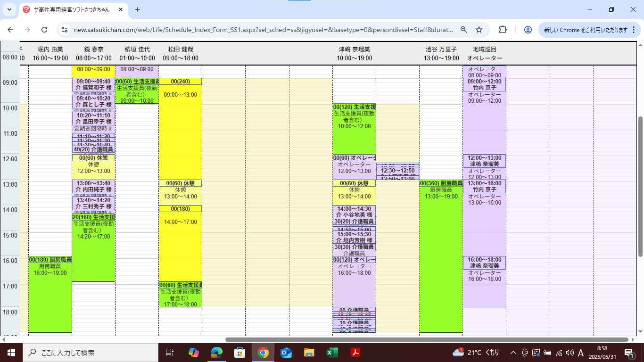Image resolution: width=644 pixels, height=362 pixels.
Task: Click the zoom magnifier icon in address bar
Action: point(464,30)
